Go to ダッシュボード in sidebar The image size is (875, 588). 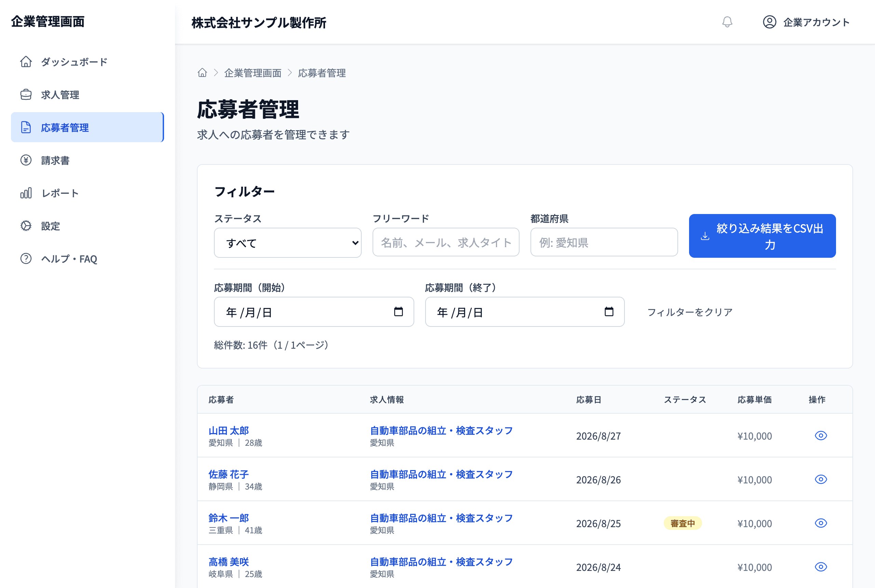(x=87, y=62)
